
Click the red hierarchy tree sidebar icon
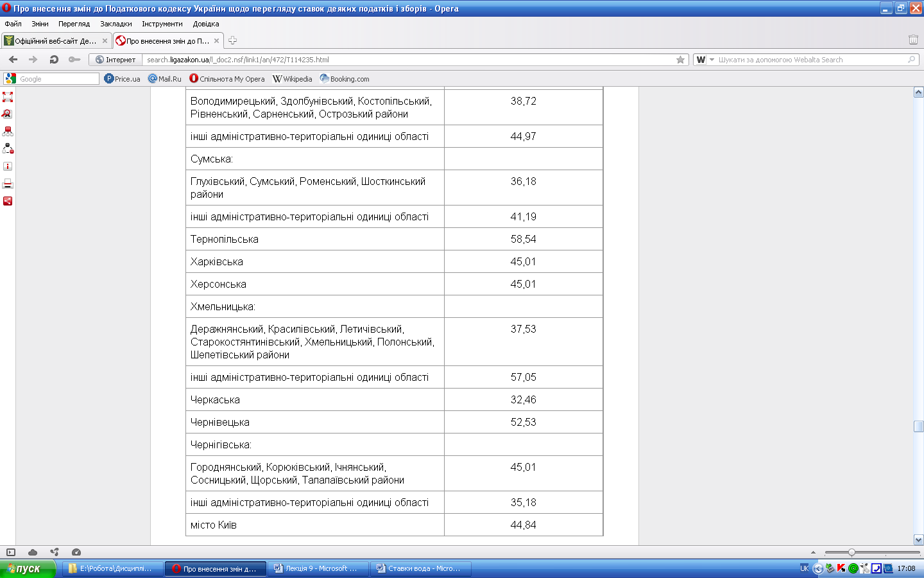[x=8, y=131]
